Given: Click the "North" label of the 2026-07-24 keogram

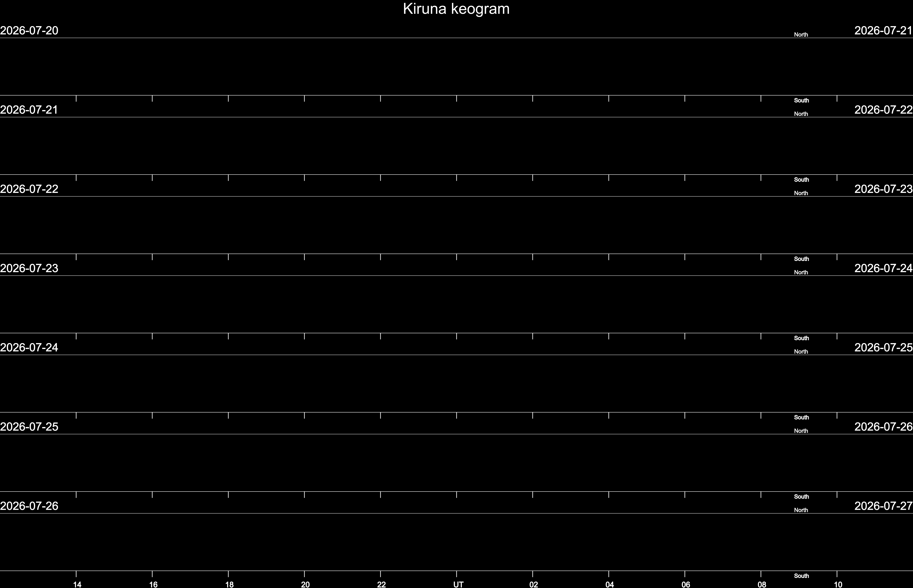Looking at the screenshot, I should pos(801,352).
